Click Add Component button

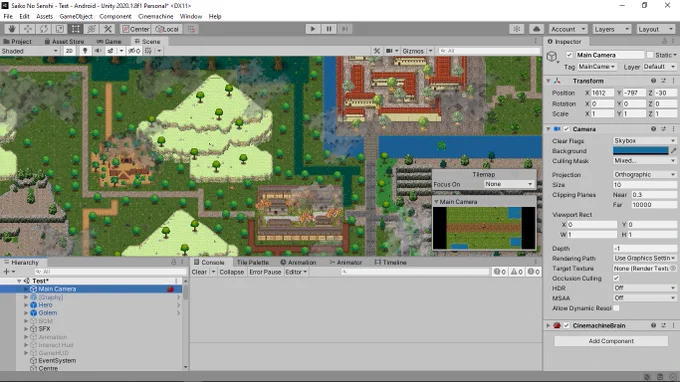pyautogui.click(x=611, y=341)
